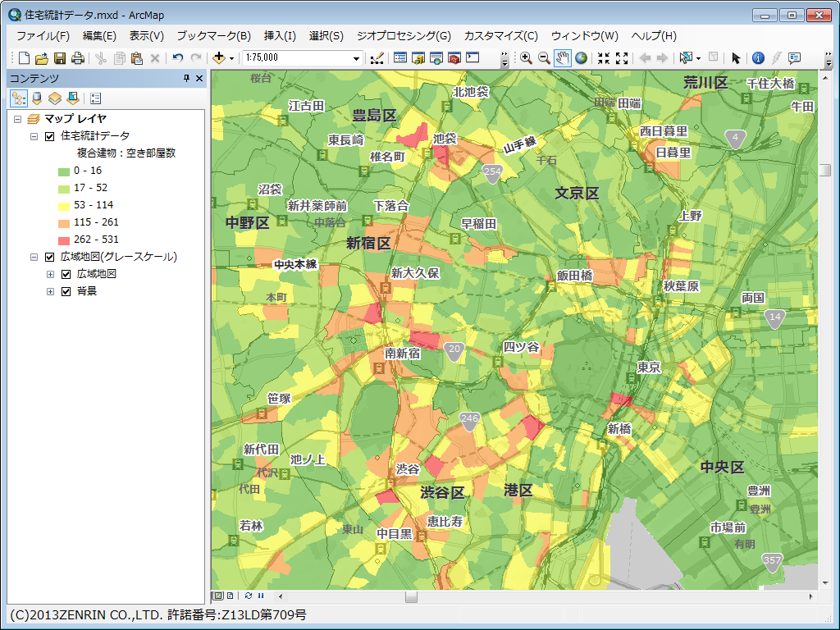This screenshot has width=840, height=630.
Task: Open the Add Data dropdown arrow
Action: click(x=231, y=58)
